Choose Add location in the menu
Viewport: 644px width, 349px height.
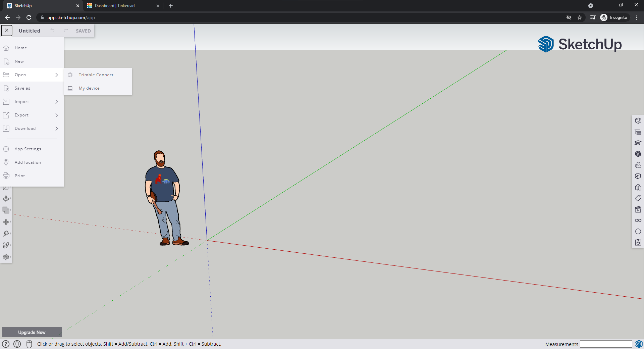tap(32, 162)
